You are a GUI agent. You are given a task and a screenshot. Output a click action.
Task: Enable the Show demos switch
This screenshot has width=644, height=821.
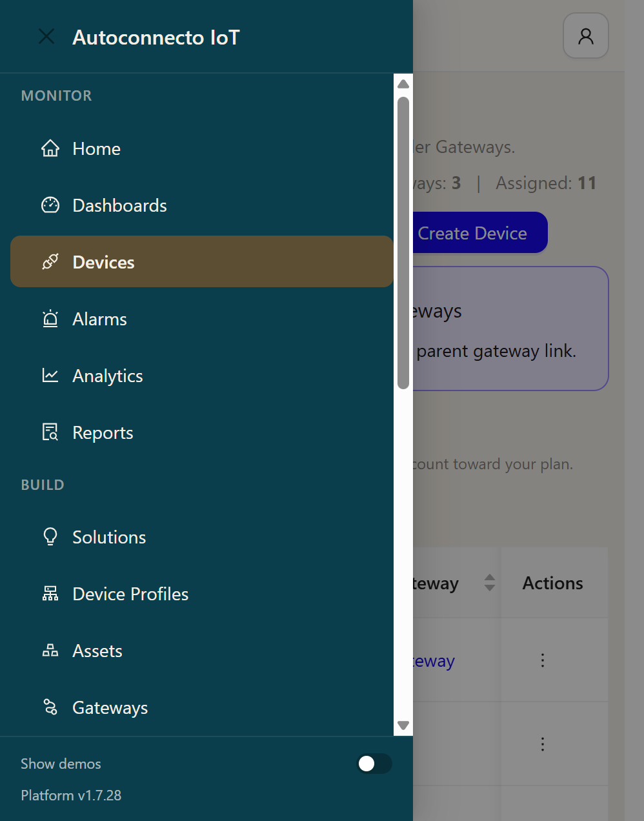[x=374, y=764]
